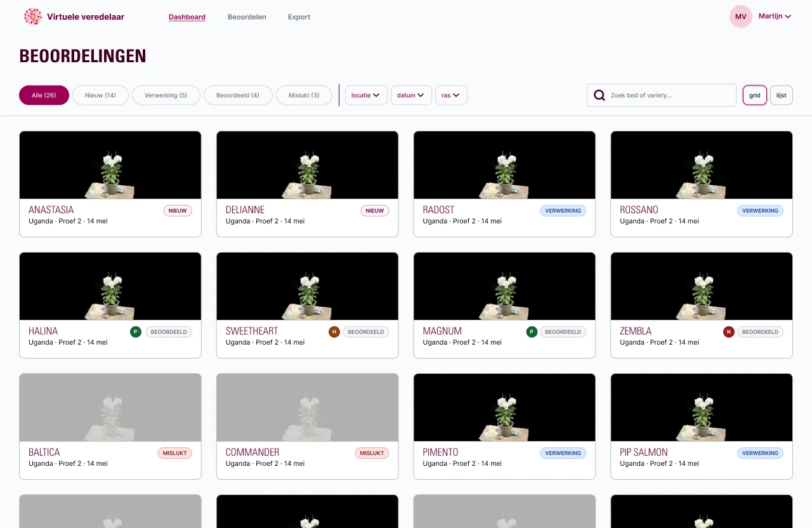Click the SWEETHEART card title
The image size is (812, 528).
pos(252,331)
